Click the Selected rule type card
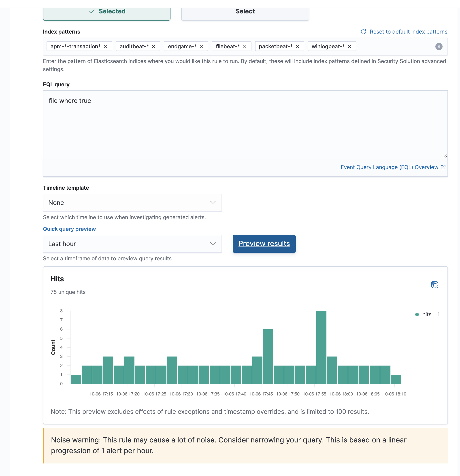 [107, 12]
